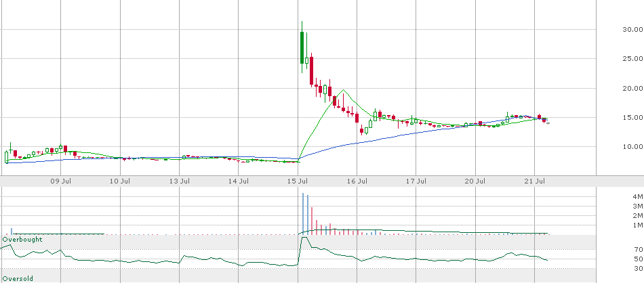Click the 09 Jul date label
644x283 pixels.
coord(62,181)
